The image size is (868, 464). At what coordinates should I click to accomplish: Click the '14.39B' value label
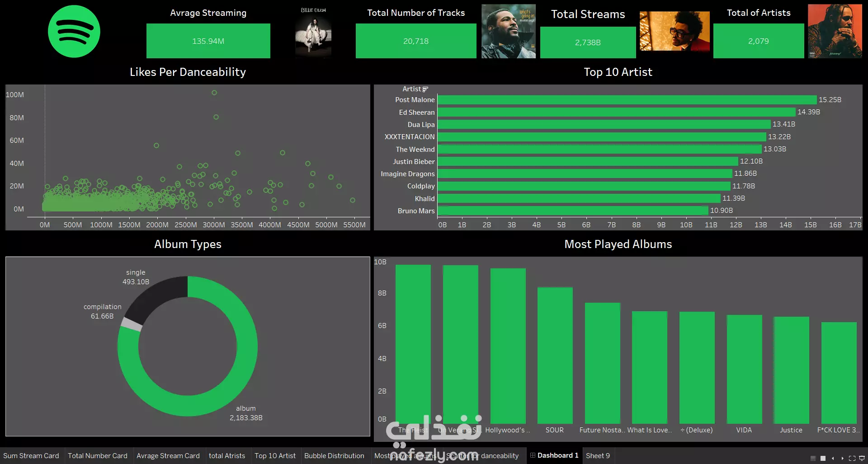[x=809, y=112]
